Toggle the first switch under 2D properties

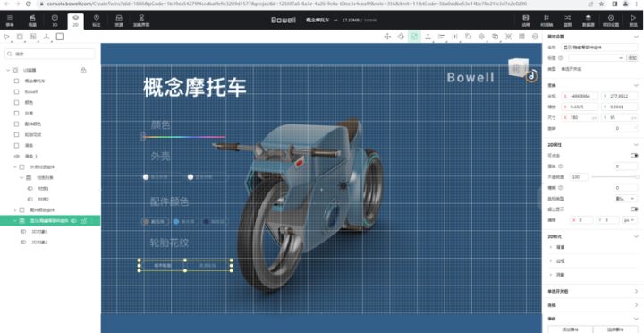pos(634,156)
